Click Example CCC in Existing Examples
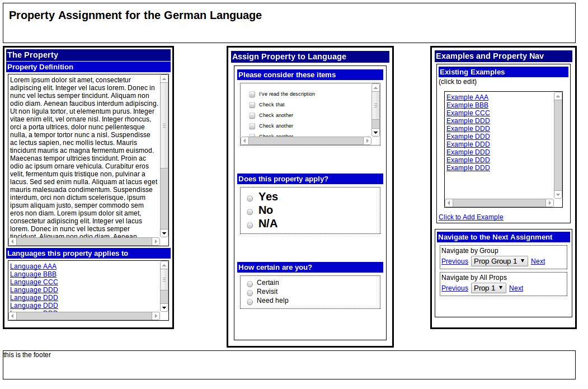Screen dimensions: 588x389 (468, 113)
